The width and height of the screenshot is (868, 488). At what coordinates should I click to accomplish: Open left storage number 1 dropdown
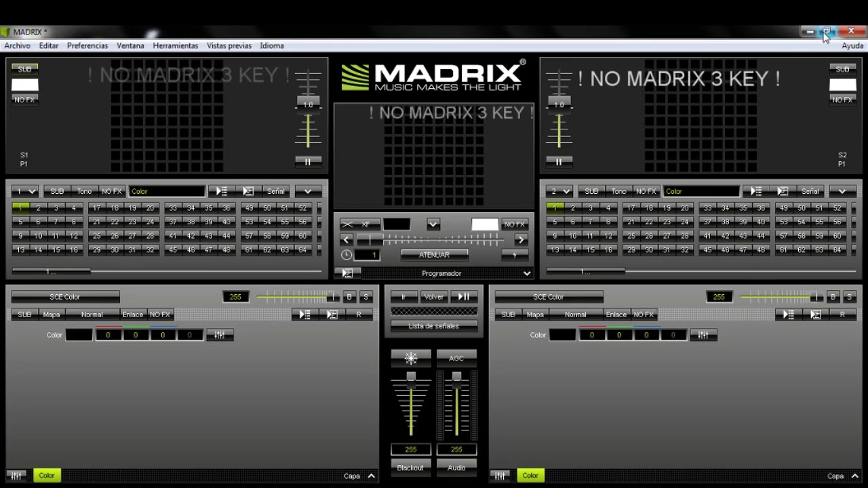pyautogui.click(x=25, y=191)
